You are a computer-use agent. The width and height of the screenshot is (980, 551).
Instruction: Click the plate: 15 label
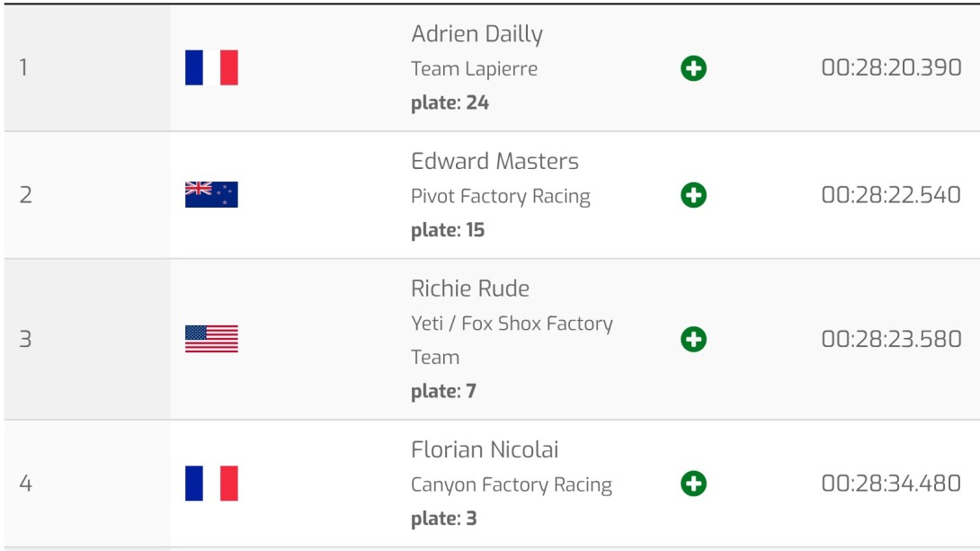[x=448, y=230]
